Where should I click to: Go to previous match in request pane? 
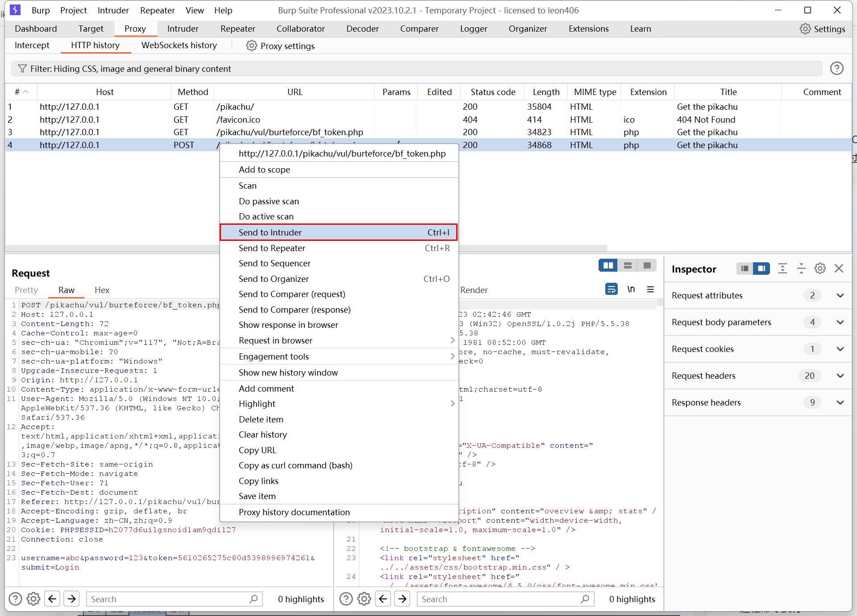coord(52,599)
